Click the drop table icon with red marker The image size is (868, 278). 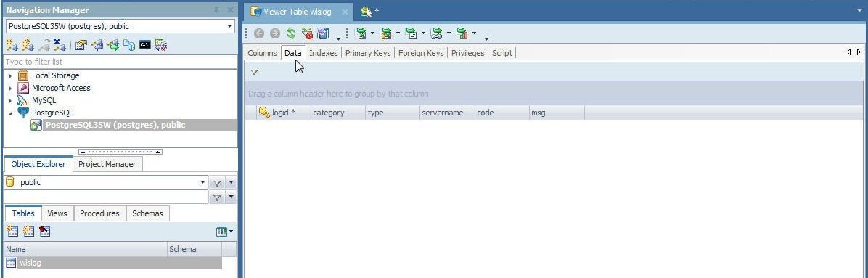[x=45, y=231]
